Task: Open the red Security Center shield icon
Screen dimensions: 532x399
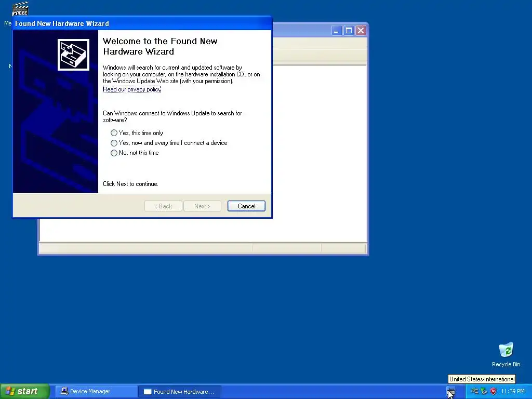Action: pos(493,391)
